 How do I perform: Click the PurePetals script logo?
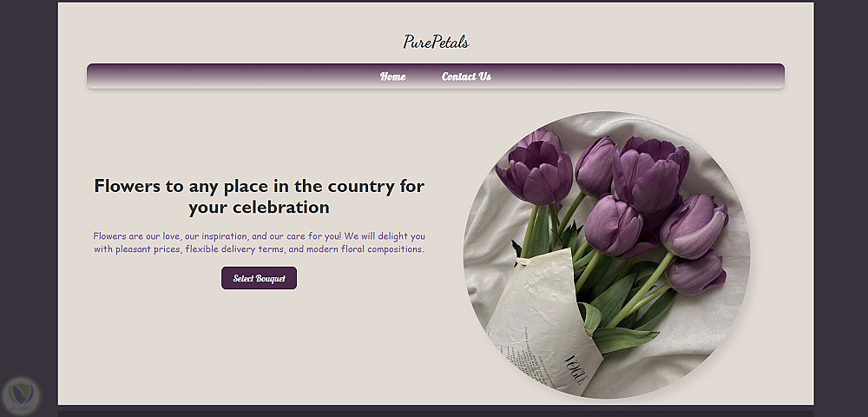(436, 42)
